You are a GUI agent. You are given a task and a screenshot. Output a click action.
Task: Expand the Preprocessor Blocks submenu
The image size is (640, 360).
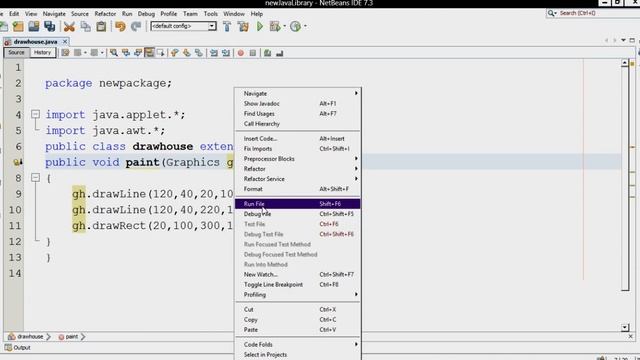[x=298, y=159]
